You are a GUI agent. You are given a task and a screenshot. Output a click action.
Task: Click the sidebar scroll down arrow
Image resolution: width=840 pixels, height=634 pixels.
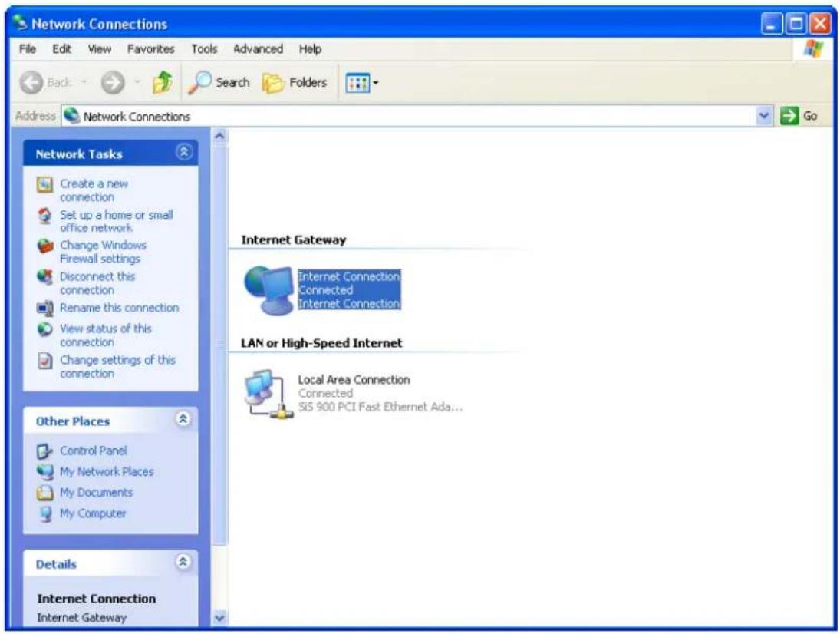(219, 617)
